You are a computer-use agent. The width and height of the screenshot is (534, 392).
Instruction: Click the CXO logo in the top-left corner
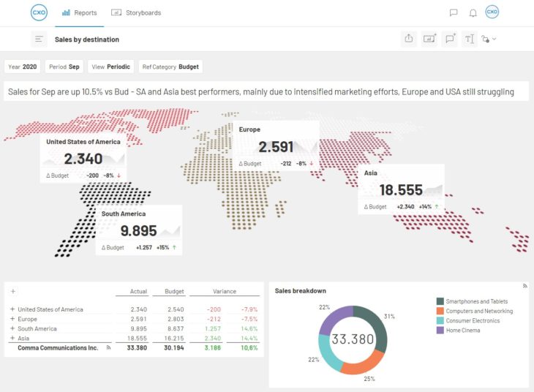click(39, 12)
